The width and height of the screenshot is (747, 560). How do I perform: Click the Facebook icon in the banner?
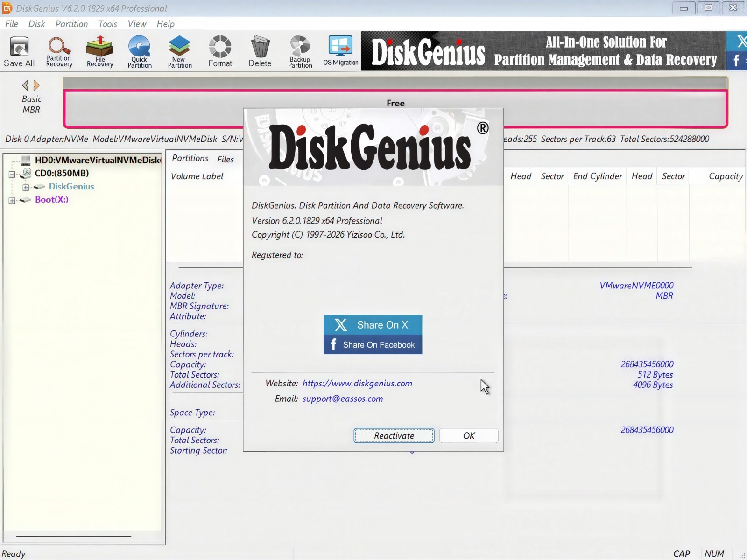(737, 60)
